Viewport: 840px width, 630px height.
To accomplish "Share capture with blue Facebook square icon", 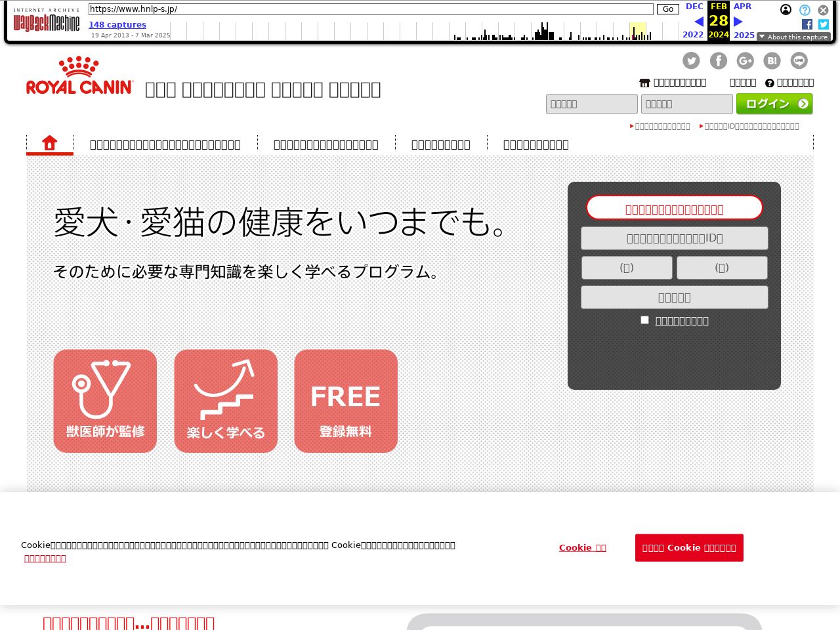I will click(807, 24).
